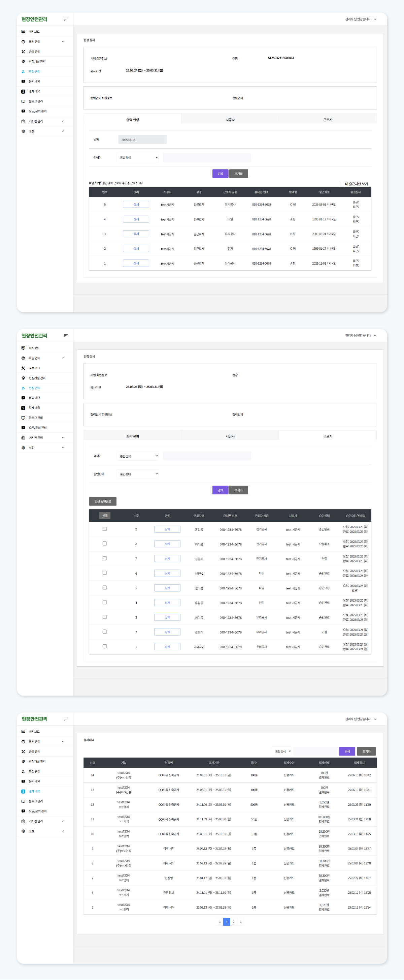Expand 회원 관리 chevron in the top sidebar
The width and height of the screenshot is (404, 980).
point(63,42)
